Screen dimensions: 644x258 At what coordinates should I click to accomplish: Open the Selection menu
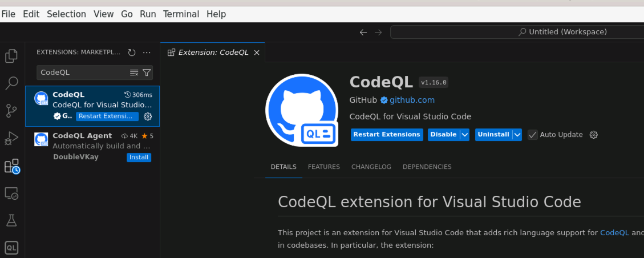(x=67, y=14)
